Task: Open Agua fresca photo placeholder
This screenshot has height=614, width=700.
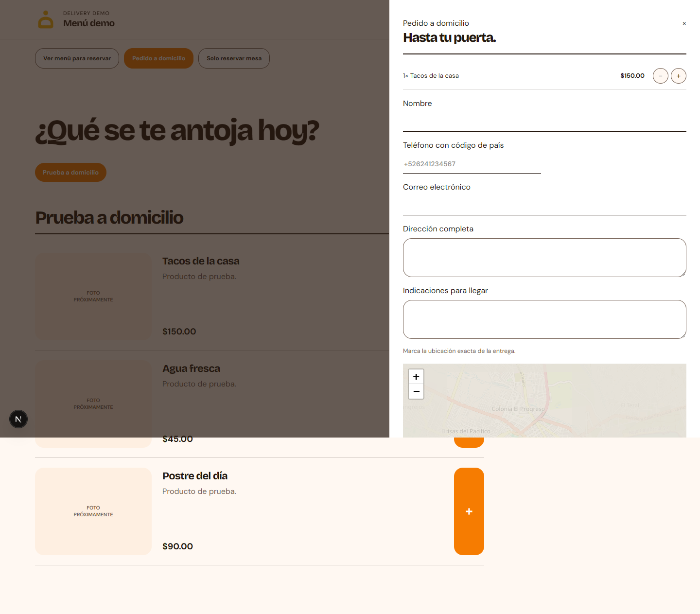Action: pos(93,404)
